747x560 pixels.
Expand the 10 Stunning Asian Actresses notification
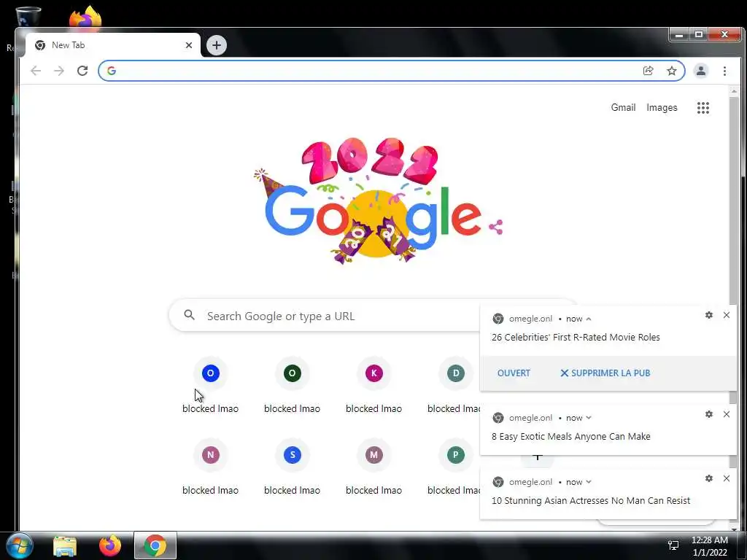coord(589,482)
